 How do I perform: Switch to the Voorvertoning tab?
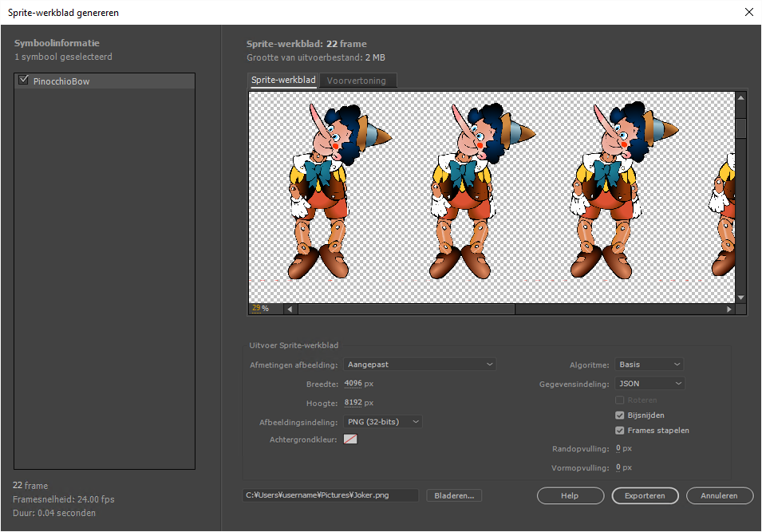[x=357, y=80]
